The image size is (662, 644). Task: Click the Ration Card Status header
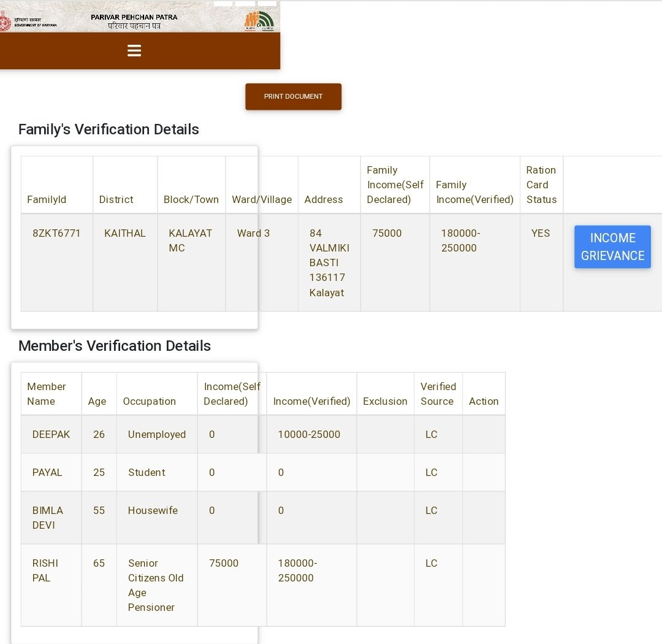click(x=541, y=185)
